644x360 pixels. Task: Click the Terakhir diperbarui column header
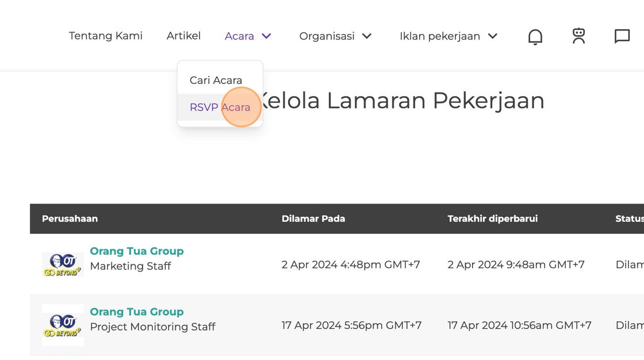[x=492, y=219]
